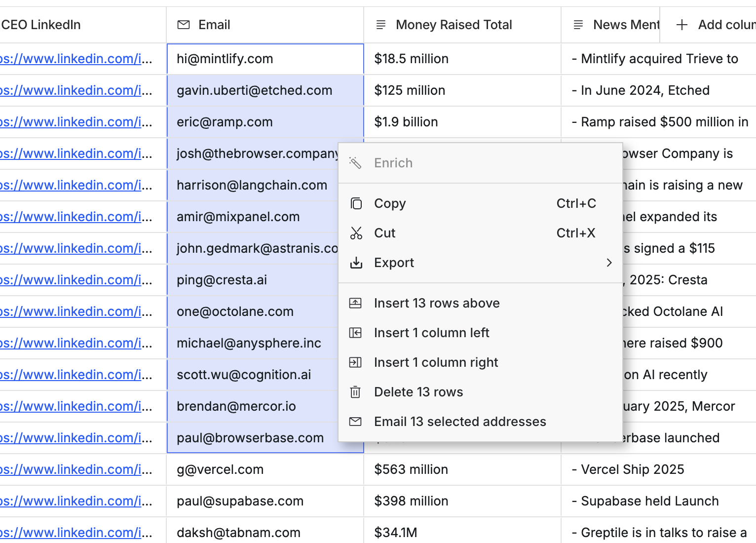The image size is (756, 543).
Task: Click the Mintlify acquired Trieve news cell
Action: [659, 59]
